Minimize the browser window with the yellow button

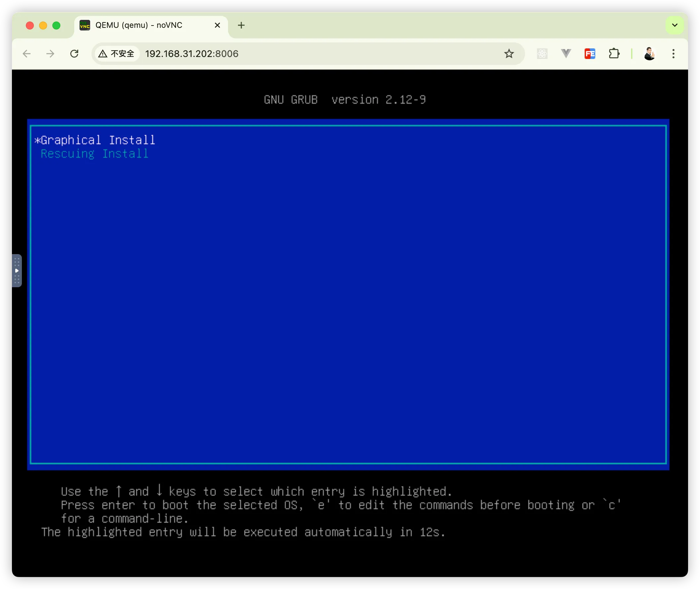tap(43, 26)
